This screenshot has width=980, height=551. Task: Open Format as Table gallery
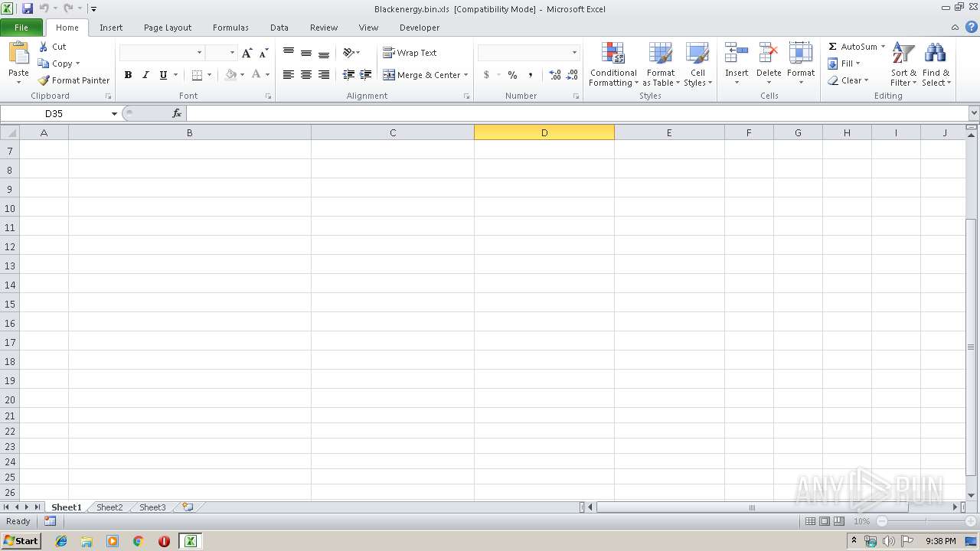661,64
